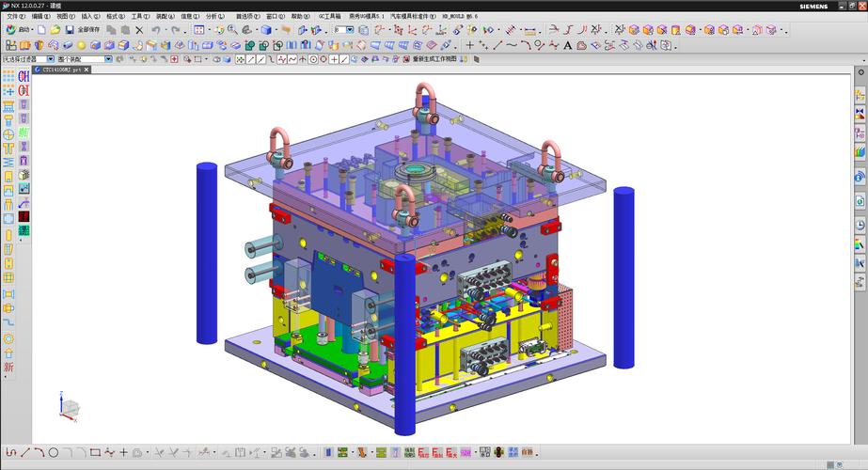Click 全部保存 (Save All) button
The height and width of the screenshot is (470, 868).
click(x=88, y=30)
